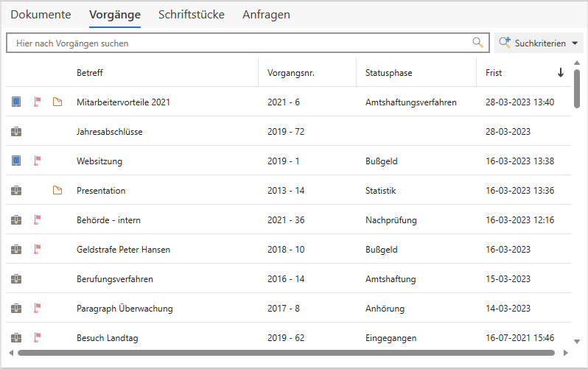Click the magnifier search icon in search box

click(x=477, y=43)
